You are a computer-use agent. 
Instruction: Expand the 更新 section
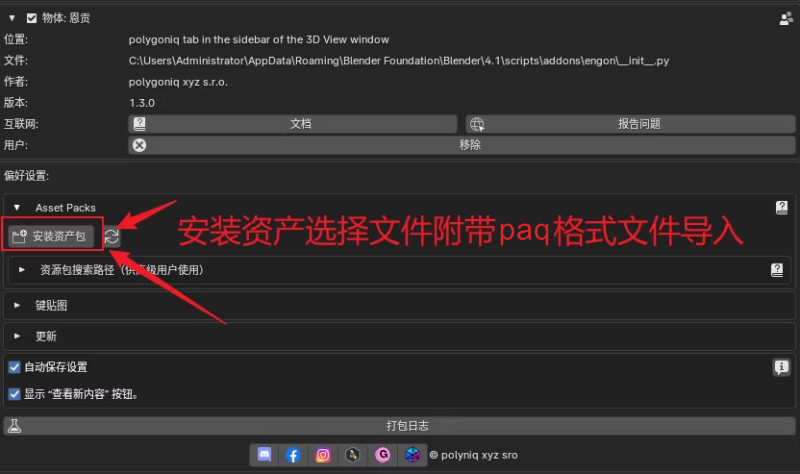coord(17,336)
